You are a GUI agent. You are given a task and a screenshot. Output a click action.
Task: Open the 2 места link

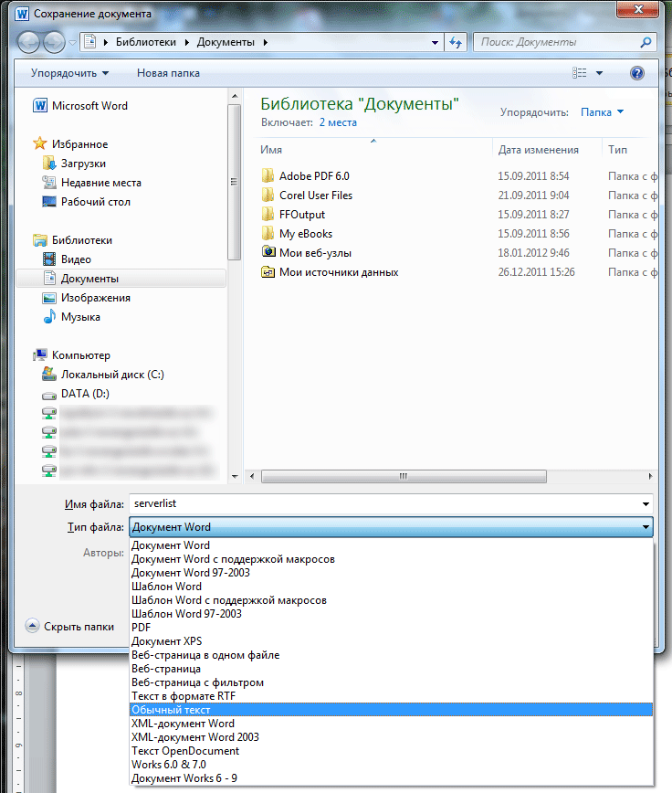[338, 122]
